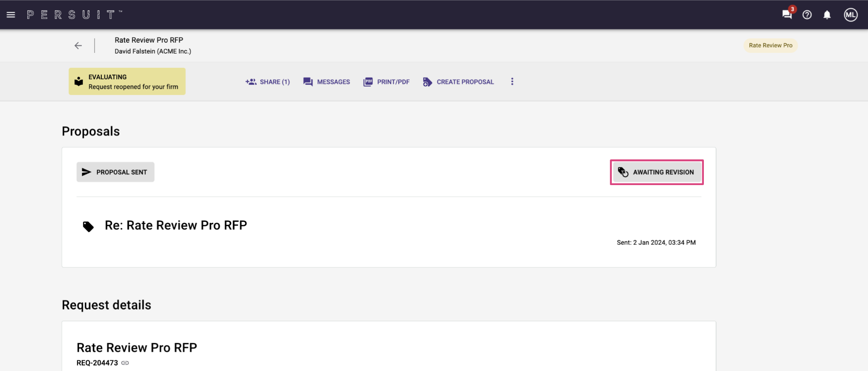Click David Falstein (ACME Inc.) text

pos(153,51)
